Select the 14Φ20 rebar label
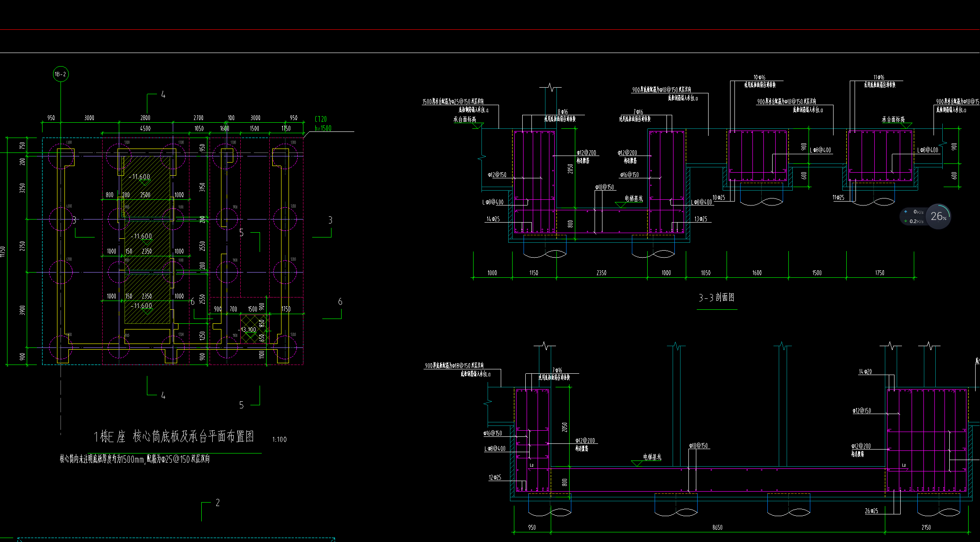 (865, 372)
